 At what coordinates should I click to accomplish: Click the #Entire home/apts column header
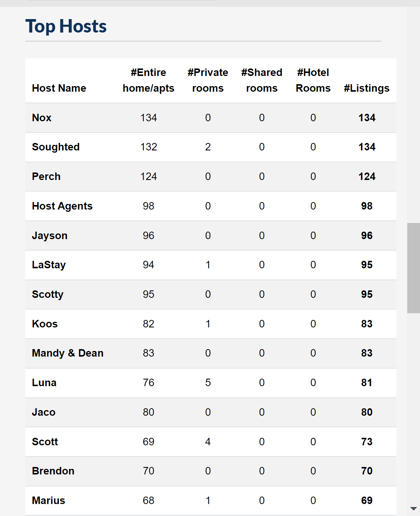tap(148, 80)
